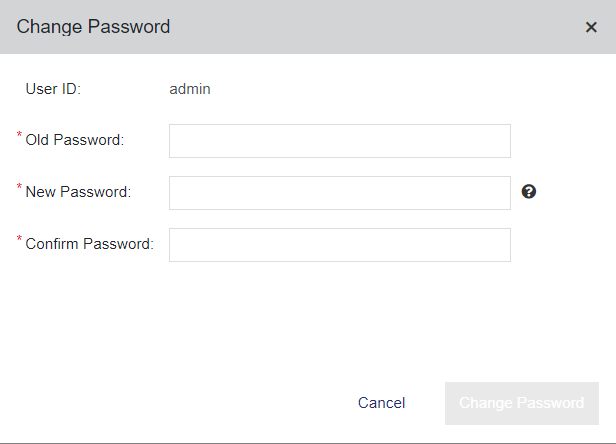Select the Change Password dialog title

pos(93,27)
